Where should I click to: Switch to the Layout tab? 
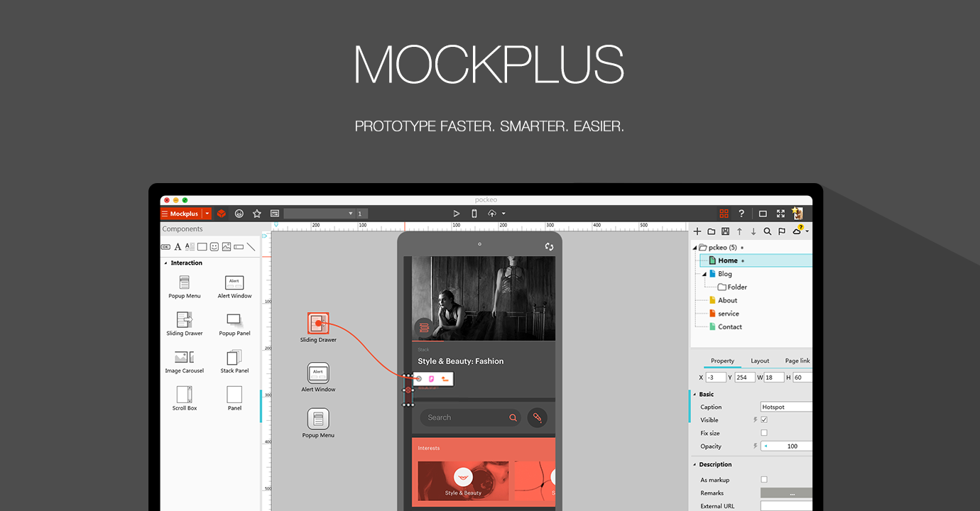760,361
